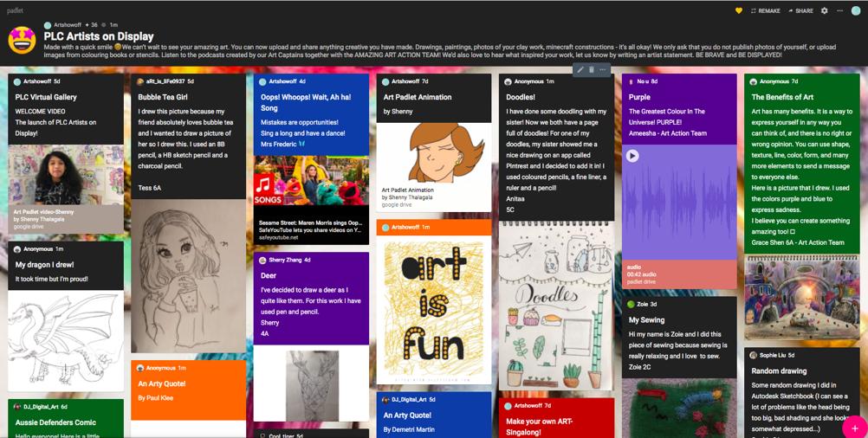Screen dimensions: 868x438
Task: Click 'Grace Shen 6A - Art Action Team' text
Action: tap(798, 242)
